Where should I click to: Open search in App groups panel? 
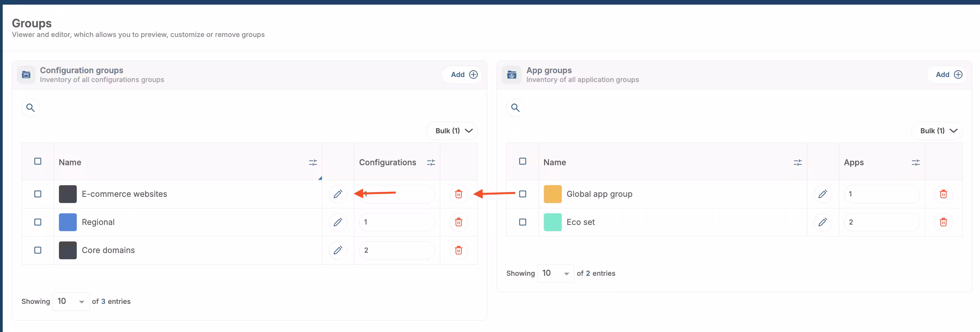click(515, 108)
